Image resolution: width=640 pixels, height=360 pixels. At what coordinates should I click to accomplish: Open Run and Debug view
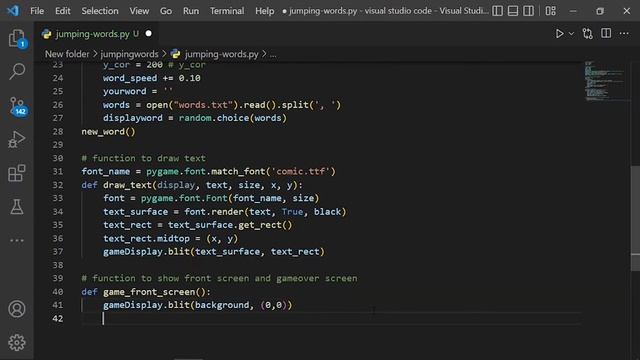[17, 140]
